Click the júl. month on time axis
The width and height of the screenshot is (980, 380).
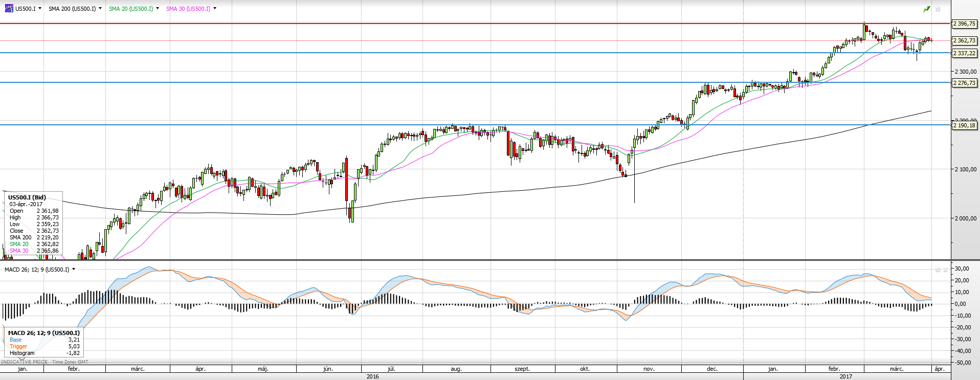[391, 369]
